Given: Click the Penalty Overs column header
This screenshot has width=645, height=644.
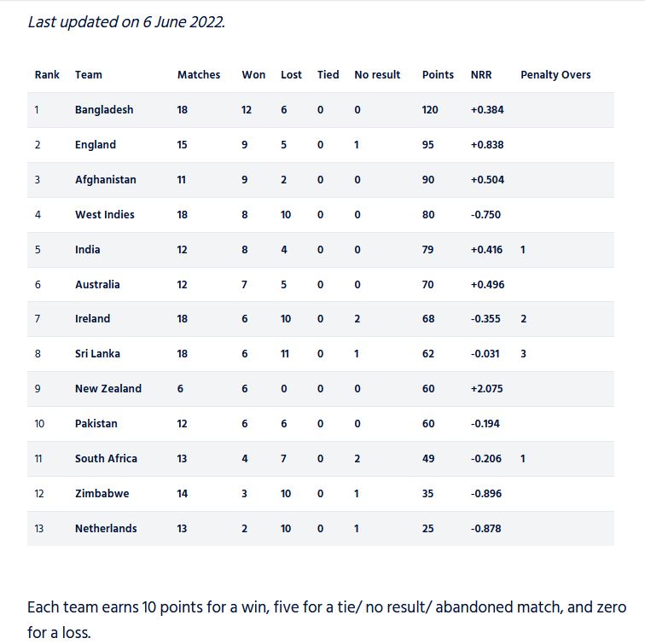Looking at the screenshot, I should pos(555,75).
